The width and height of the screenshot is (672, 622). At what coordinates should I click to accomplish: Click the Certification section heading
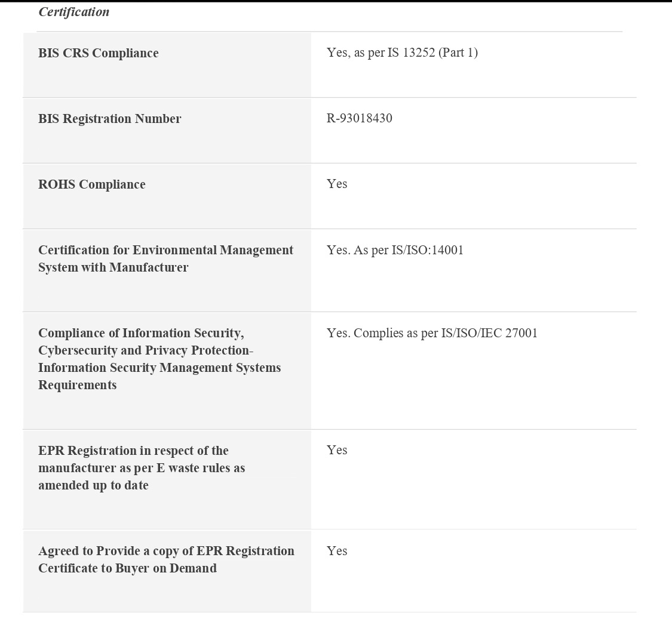[x=74, y=12]
